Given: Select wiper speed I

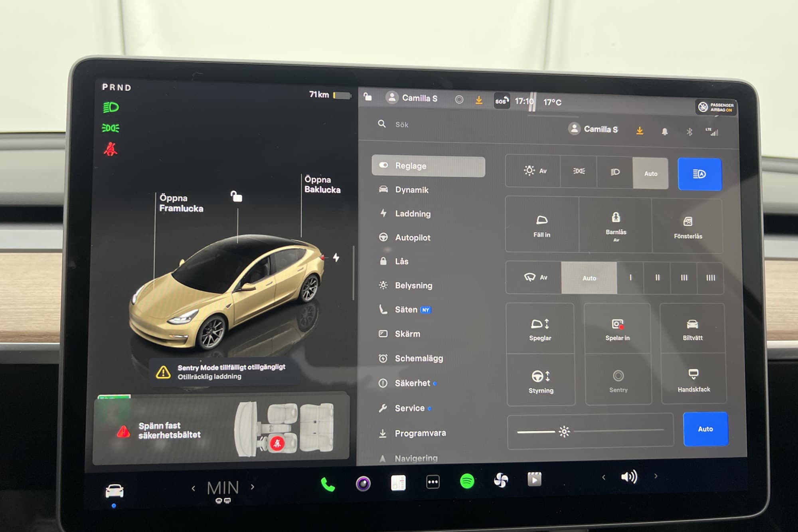Looking at the screenshot, I should 630,278.
